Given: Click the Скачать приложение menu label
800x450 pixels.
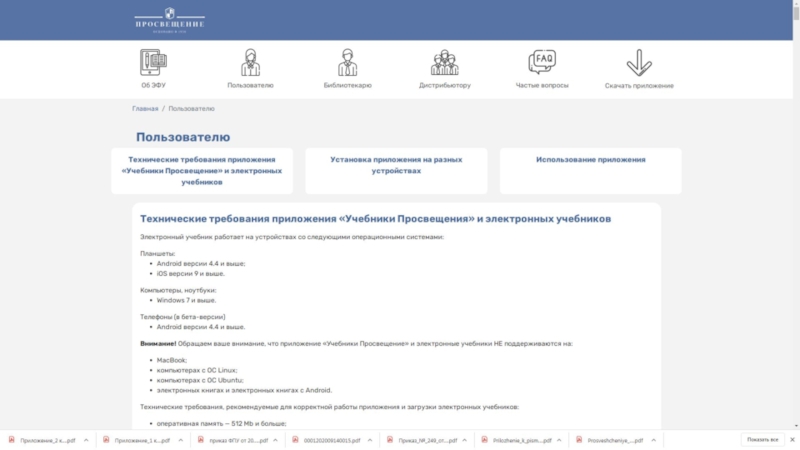Looking at the screenshot, I should pyautogui.click(x=639, y=86).
